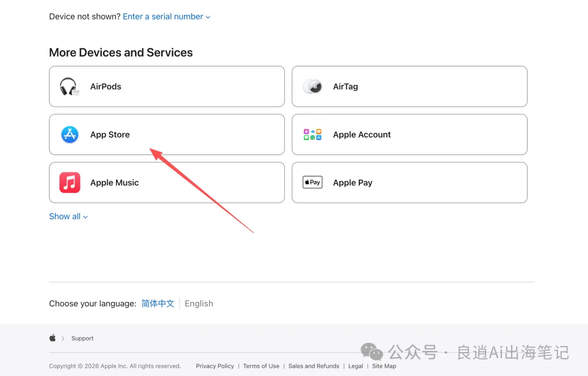The image size is (588, 376).
Task: Open the Terms of Use link
Action: 261,366
